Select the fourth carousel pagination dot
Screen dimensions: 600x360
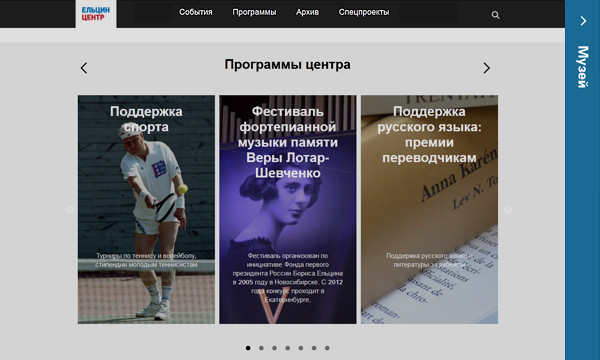[287, 348]
